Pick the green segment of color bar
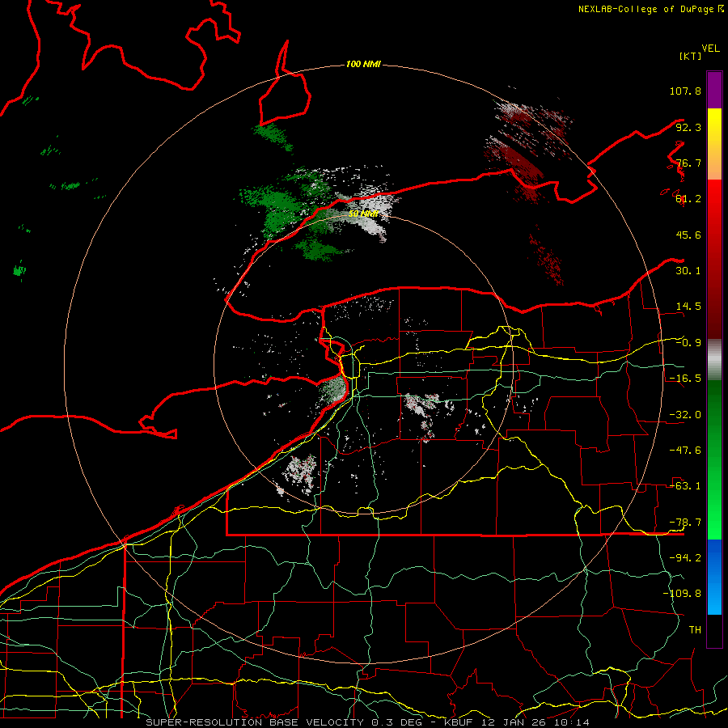Screen dimensions: 728x728 coord(714,459)
